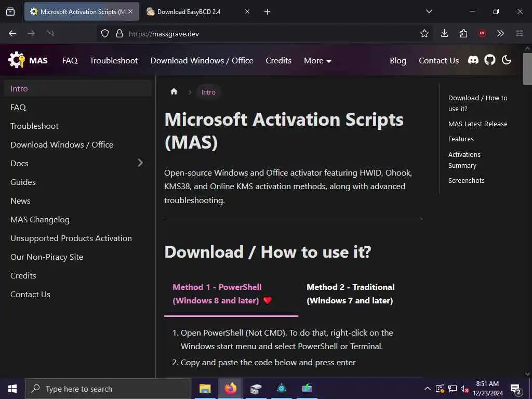Open FAQ in the left sidebar

tap(78, 107)
